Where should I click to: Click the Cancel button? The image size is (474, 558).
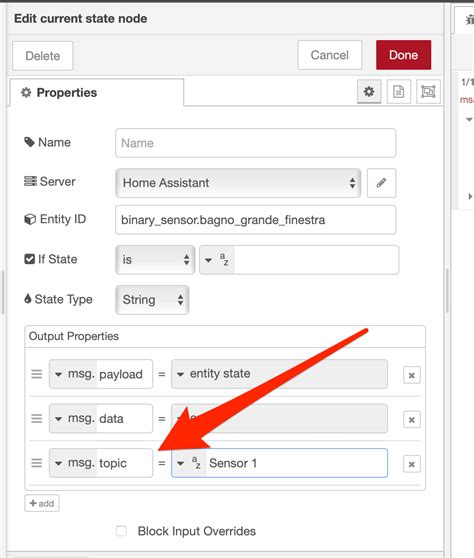(x=330, y=55)
